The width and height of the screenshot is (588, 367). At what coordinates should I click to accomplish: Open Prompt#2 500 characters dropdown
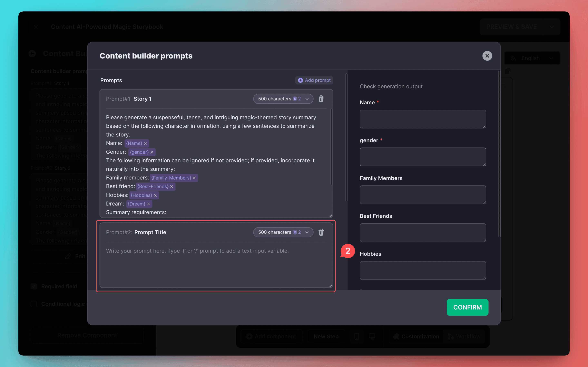(283, 232)
